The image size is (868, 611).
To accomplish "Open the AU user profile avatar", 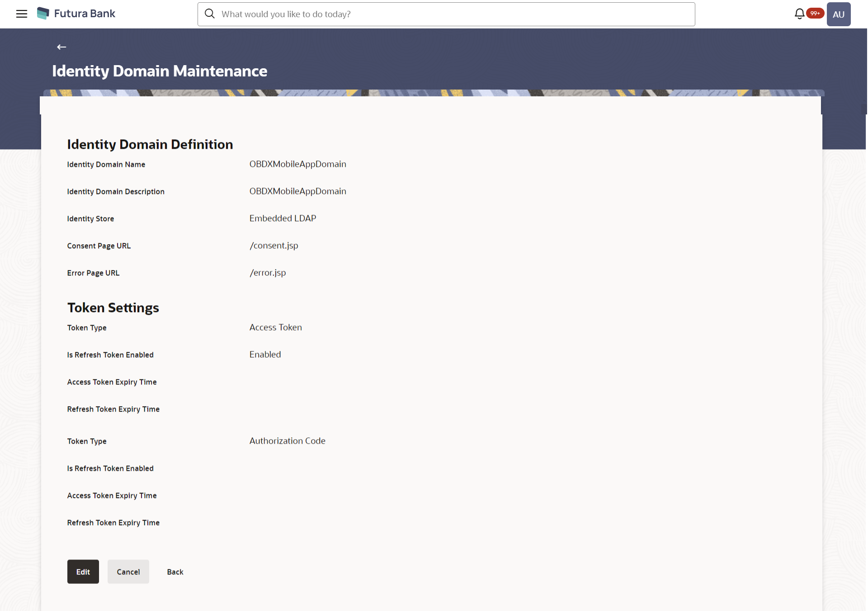I will click(838, 14).
